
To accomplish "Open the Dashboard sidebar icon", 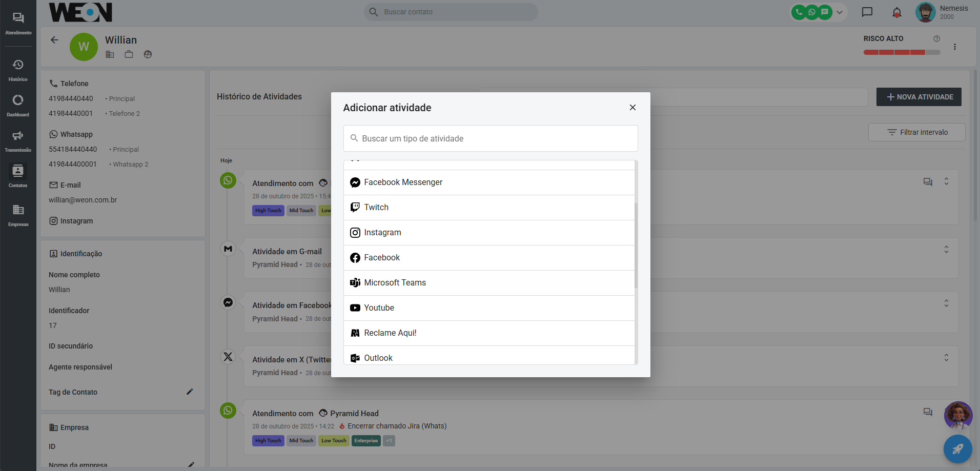I will click(x=18, y=105).
